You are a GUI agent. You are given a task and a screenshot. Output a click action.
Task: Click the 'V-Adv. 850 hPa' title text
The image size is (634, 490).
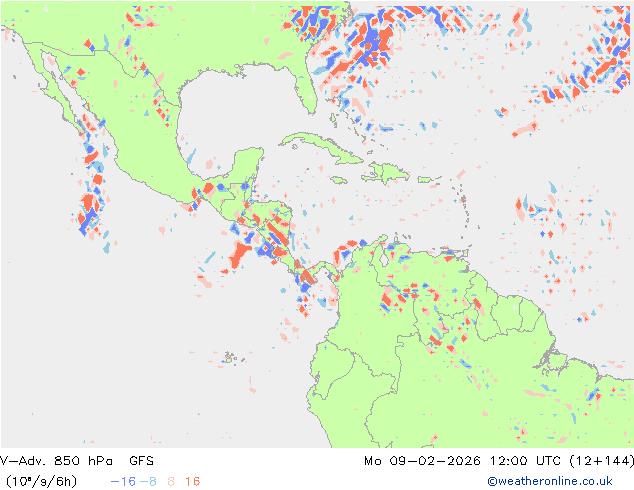[x=56, y=461]
